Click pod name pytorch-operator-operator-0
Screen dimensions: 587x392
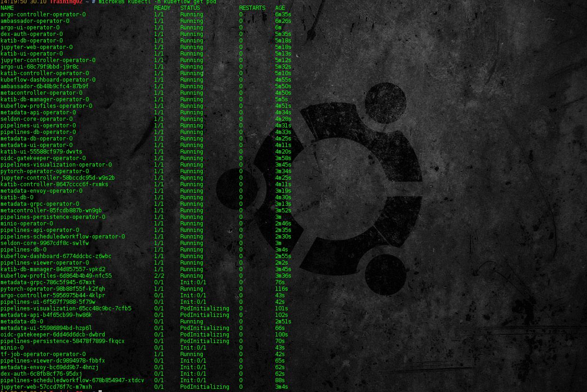[x=45, y=171]
